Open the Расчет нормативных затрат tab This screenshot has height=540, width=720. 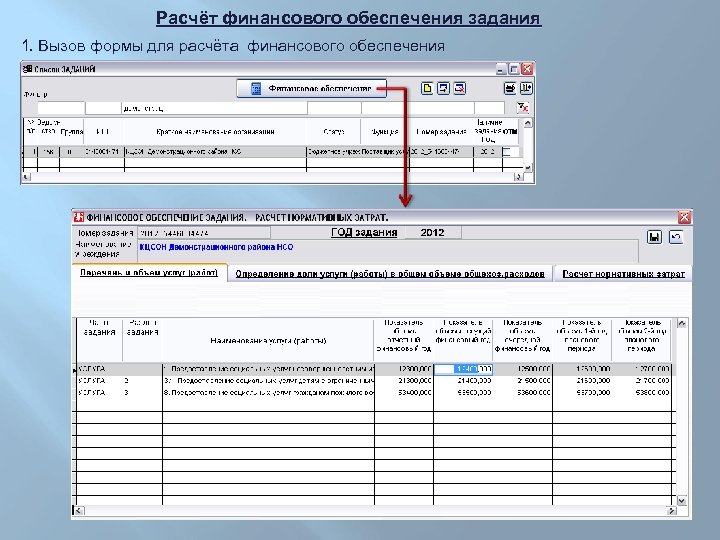pos(623,274)
